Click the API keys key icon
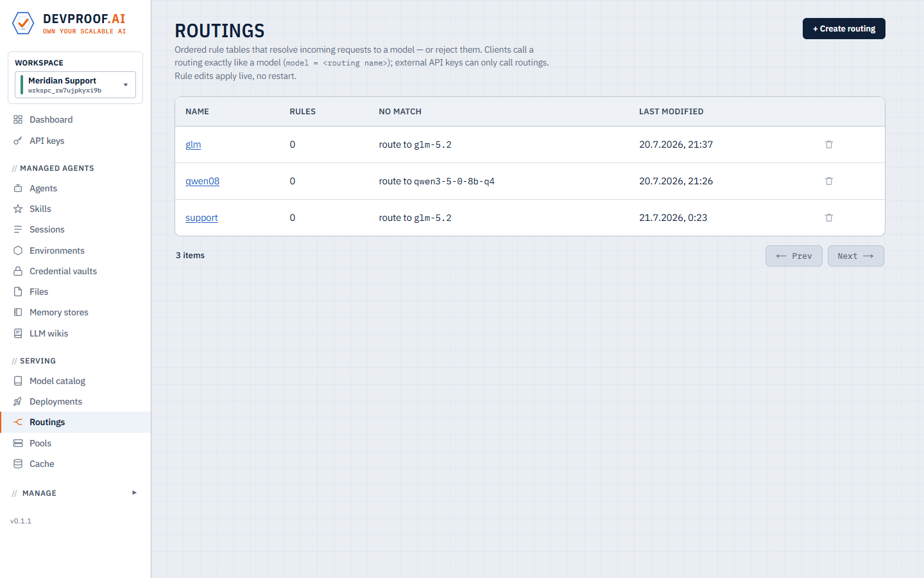 18,141
